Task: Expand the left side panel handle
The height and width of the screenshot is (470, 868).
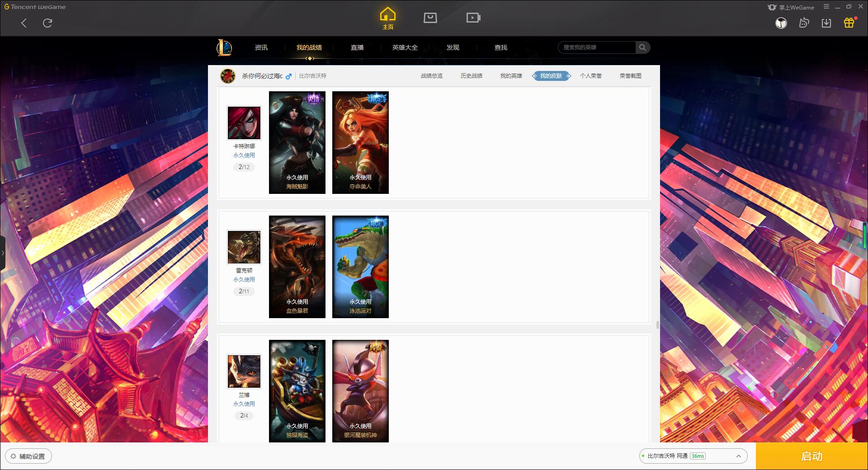Action: click(x=3, y=253)
